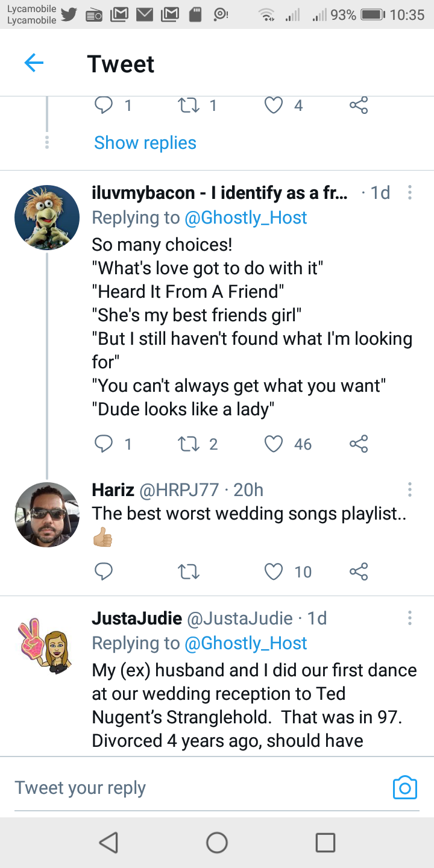434x868 pixels.
Task: Open overflow menu on Hariz's tweet
Action: 410,489
